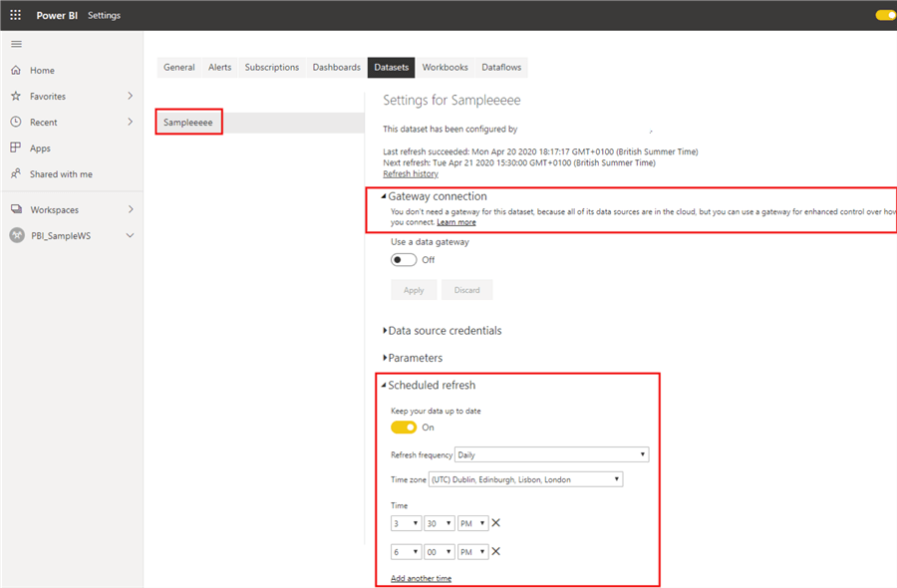This screenshot has width=897, height=588.
Task: Turn on the Use a data gateway switch
Action: pos(404,260)
